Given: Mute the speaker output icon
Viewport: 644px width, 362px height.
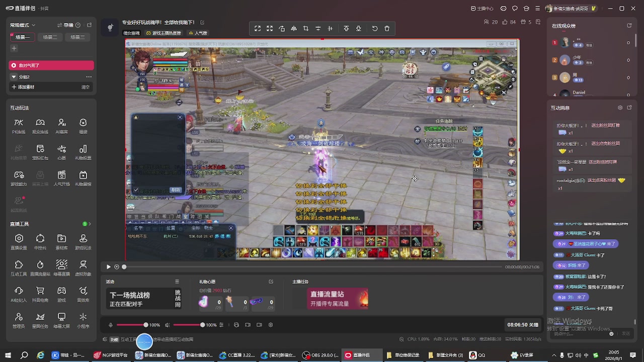Looking at the screenshot, I should (168, 325).
